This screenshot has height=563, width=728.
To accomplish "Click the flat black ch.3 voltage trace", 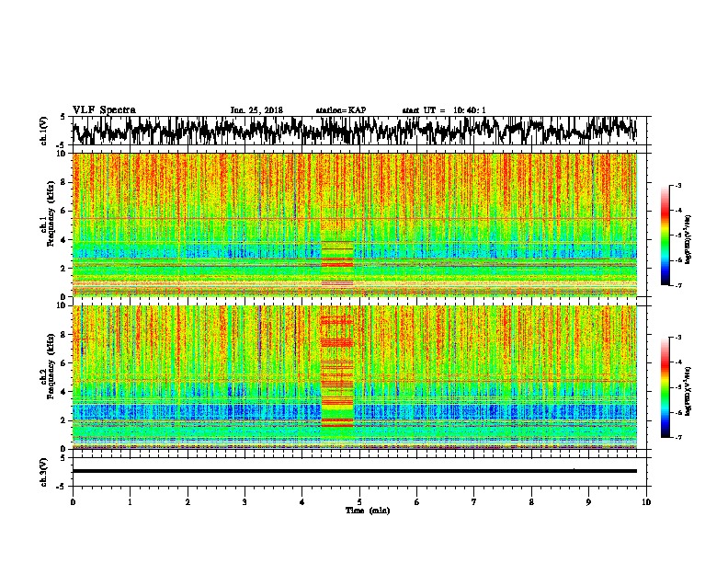I will tap(354, 471).
